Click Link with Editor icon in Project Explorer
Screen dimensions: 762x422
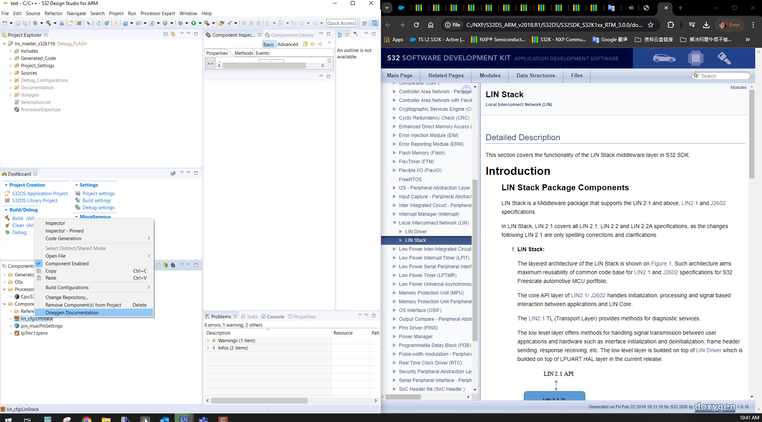pyautogui.click(x=173, y=34)
